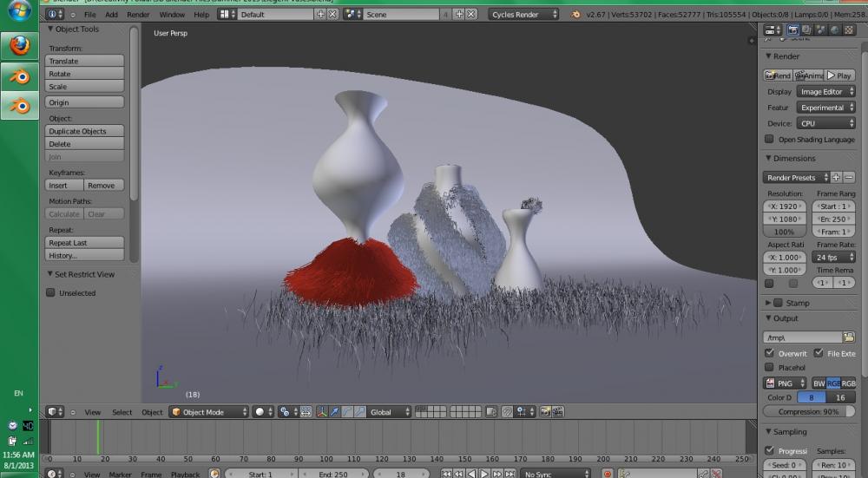
Task: Jump to the last frame in timeline
Action: pos(510,475)
